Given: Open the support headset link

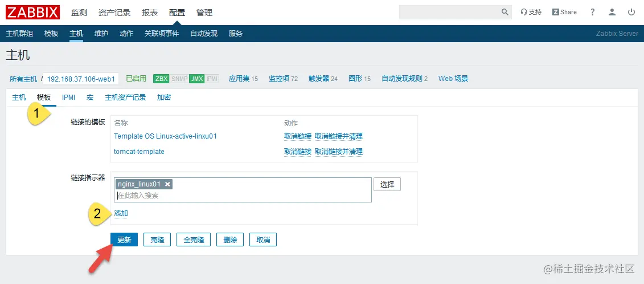Looking at the screenshot, I should [531, 13].
